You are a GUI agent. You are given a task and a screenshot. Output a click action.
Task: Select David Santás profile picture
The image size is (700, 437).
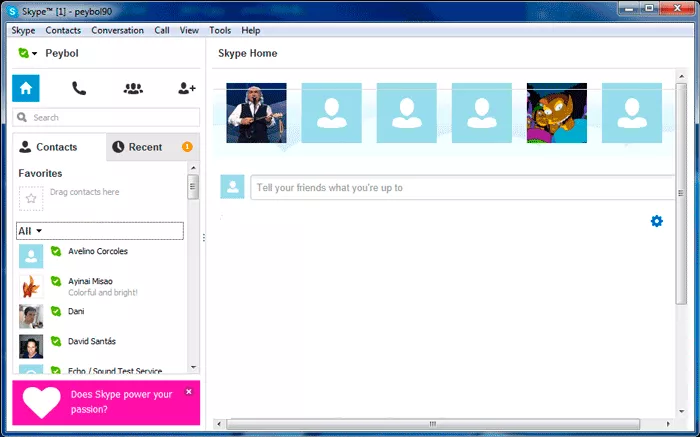coord(31,346)
